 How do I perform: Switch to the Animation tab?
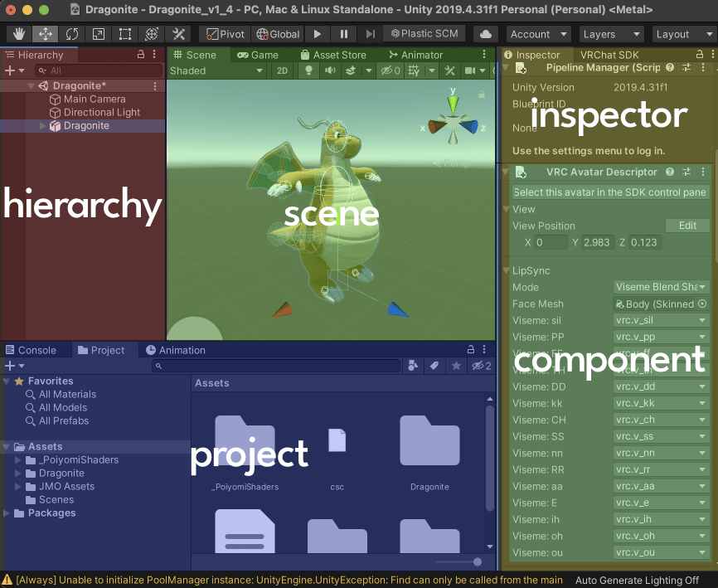pos(176,350)
